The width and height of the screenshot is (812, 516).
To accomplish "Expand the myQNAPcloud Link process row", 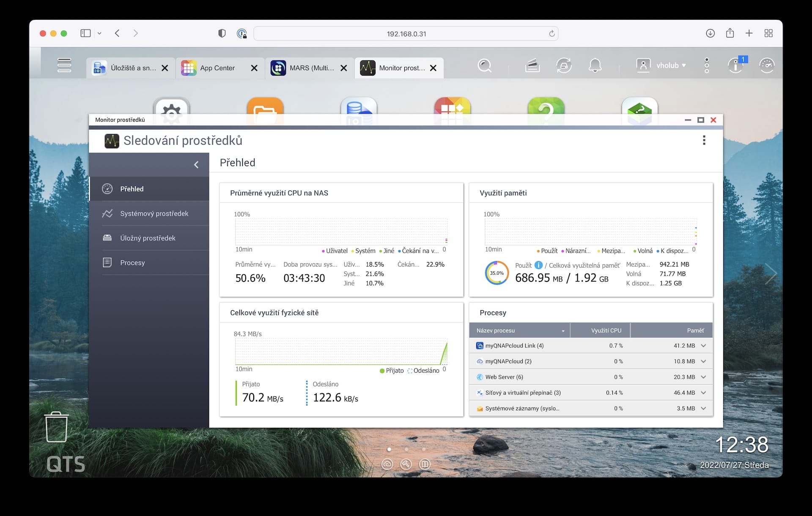I will [x=703, y=346].
